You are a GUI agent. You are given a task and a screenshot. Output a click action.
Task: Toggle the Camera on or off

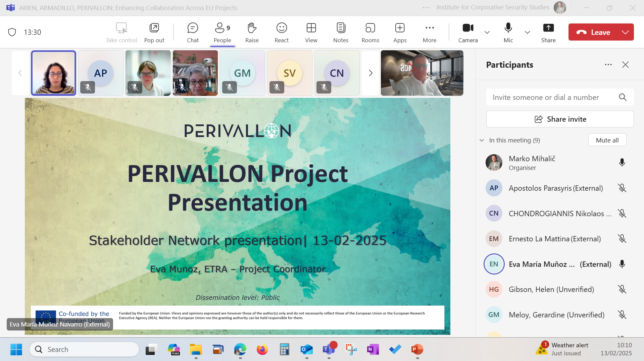pyautogui.click(x=468, y=32)
